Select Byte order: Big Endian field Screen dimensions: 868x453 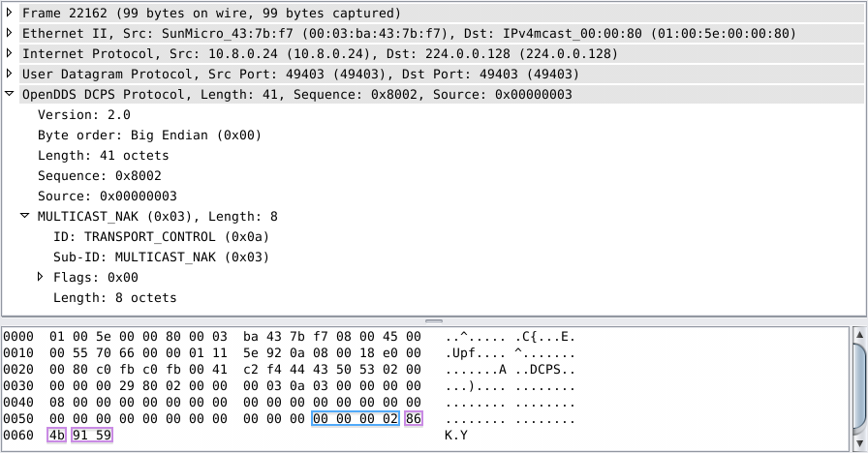point(149,136)
